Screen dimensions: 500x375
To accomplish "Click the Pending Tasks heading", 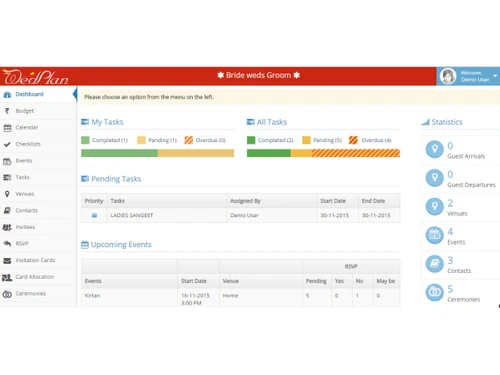I will tap(116, 179).
